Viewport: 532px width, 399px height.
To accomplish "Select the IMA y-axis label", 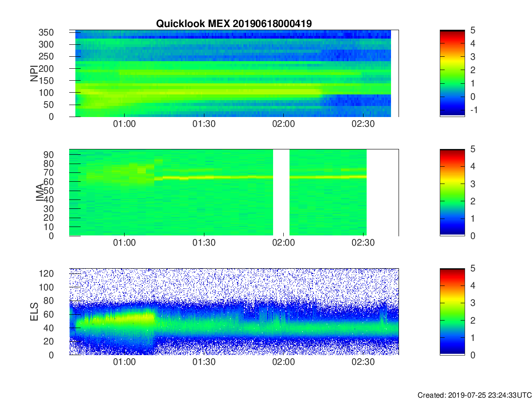I will pos(40,193).
